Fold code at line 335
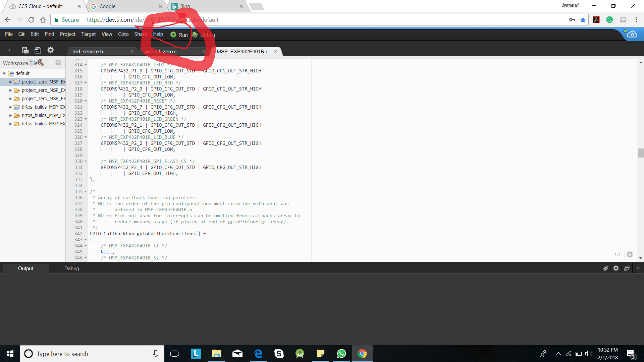The height and width of the screenshot is (362, 644). point(86,192)
